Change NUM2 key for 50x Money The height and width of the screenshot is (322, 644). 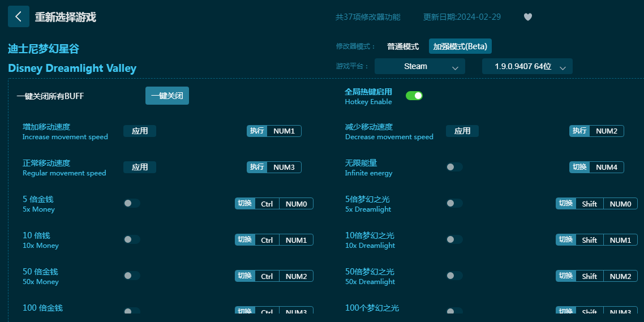coord(296,276)
